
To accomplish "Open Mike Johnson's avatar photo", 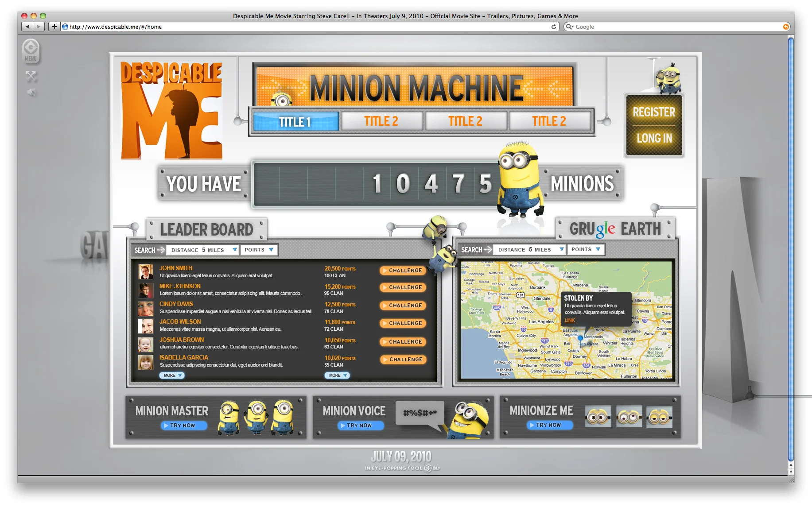I will [x=145, y=290].
